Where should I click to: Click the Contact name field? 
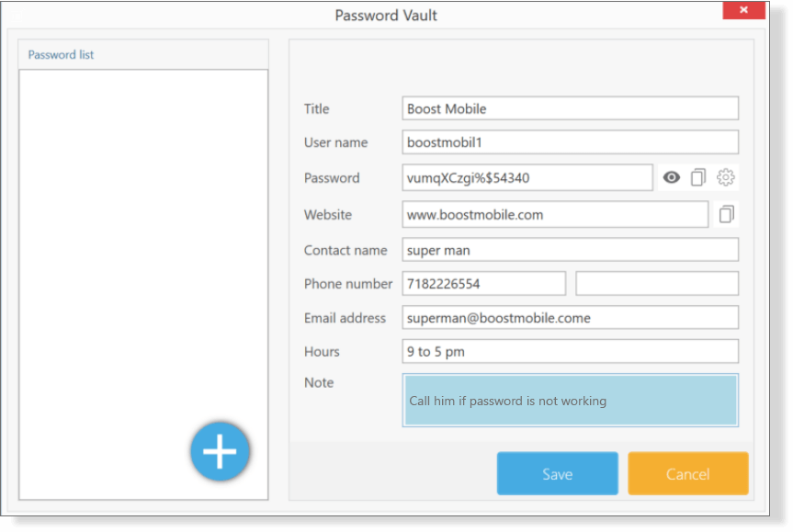click(570, 250)
